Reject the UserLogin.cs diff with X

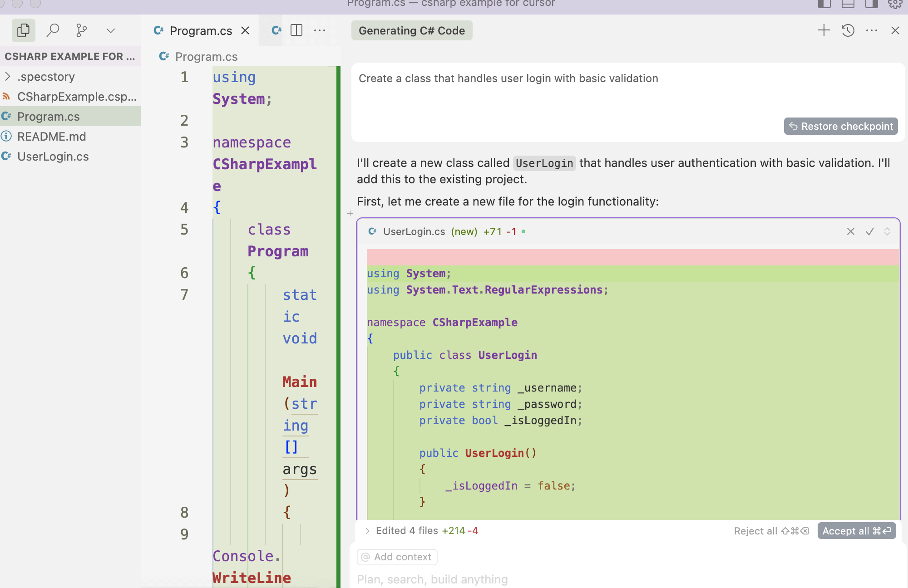pyautogui.click(x=851, y=231)
